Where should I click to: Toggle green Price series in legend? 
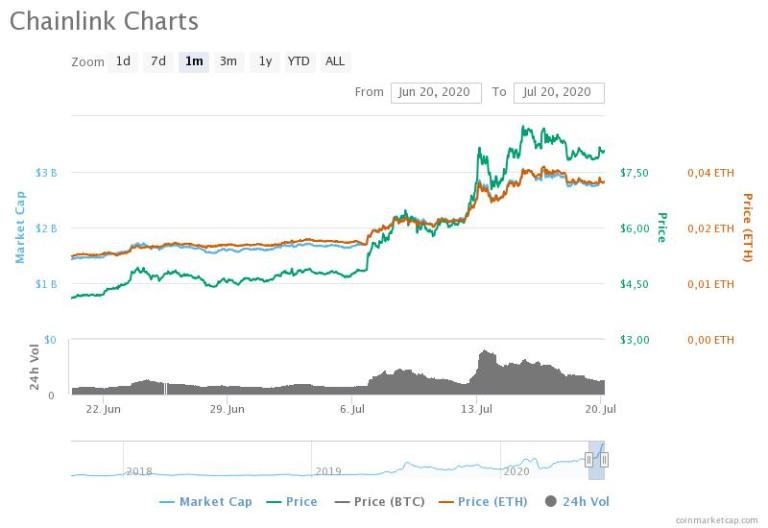click(292, 502)
